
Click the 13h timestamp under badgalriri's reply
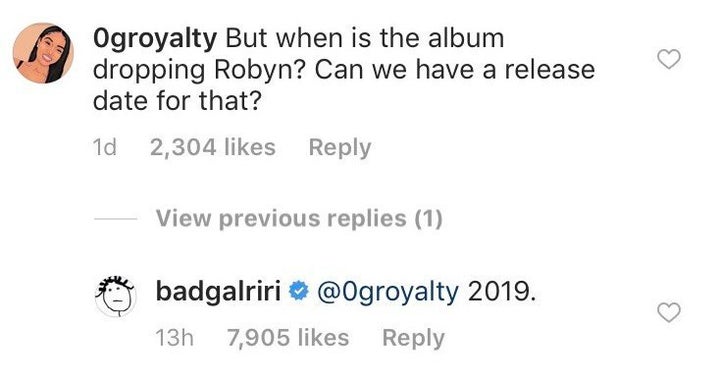(174, 338)
